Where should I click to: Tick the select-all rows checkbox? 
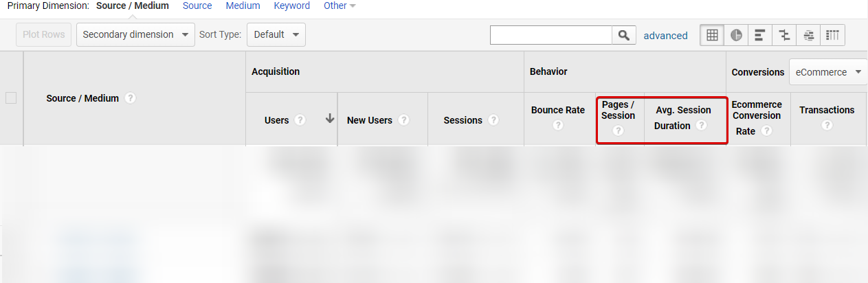11,98
